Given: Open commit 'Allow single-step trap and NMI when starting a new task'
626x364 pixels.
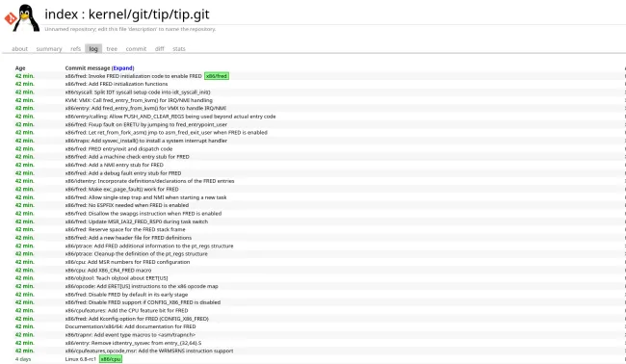Looking at the screenshot, I should 145,197.
